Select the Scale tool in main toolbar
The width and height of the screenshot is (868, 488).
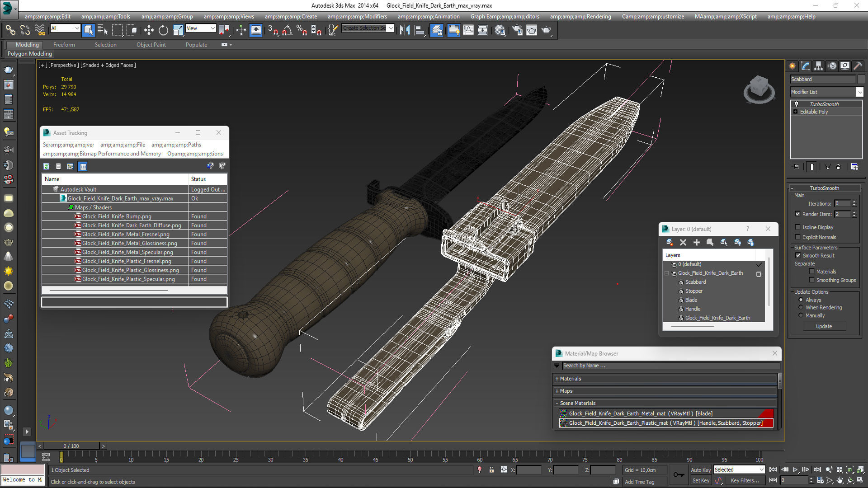tap(178, 30)
